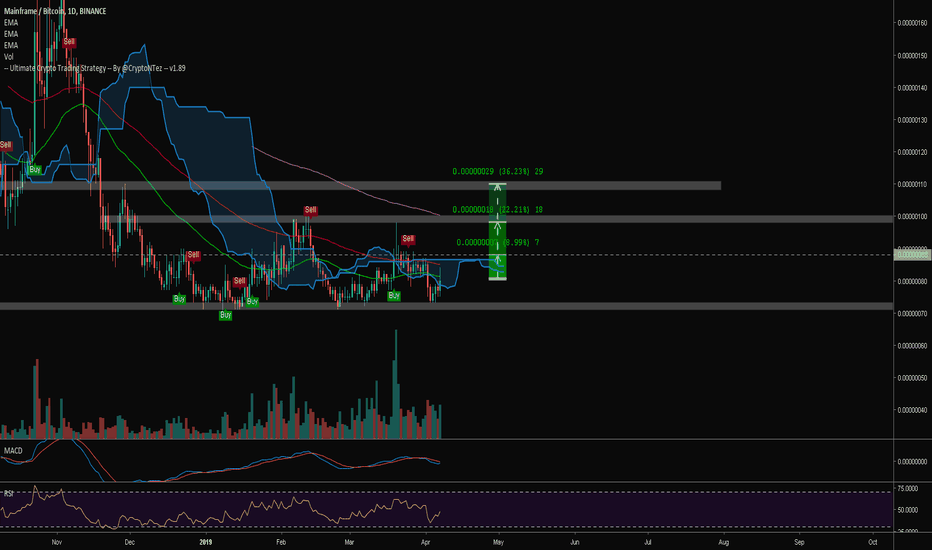Image resolution: width=932 pixels, height=550 pixels.
Task: Click the Mar date on time axis
Action: point(349,542)
